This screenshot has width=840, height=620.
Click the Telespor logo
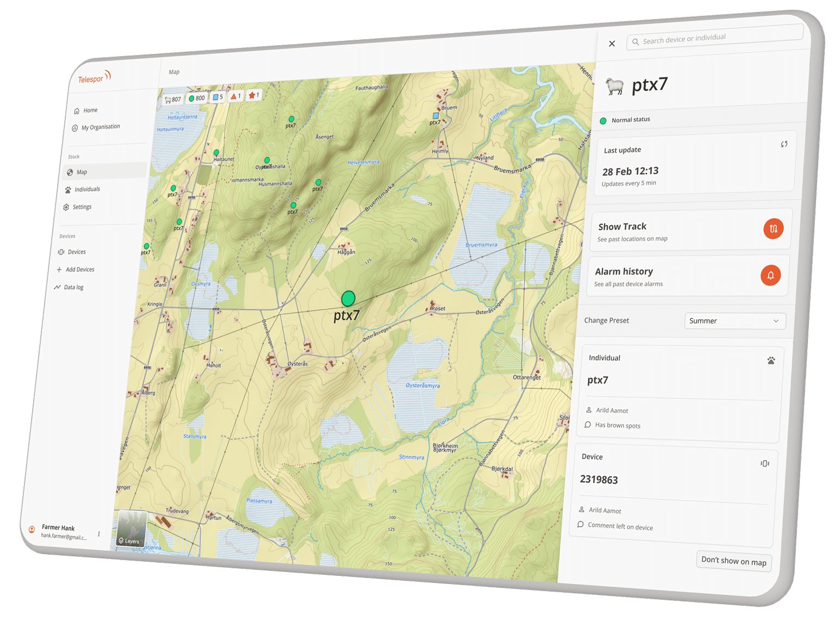[x=94, y=77]
